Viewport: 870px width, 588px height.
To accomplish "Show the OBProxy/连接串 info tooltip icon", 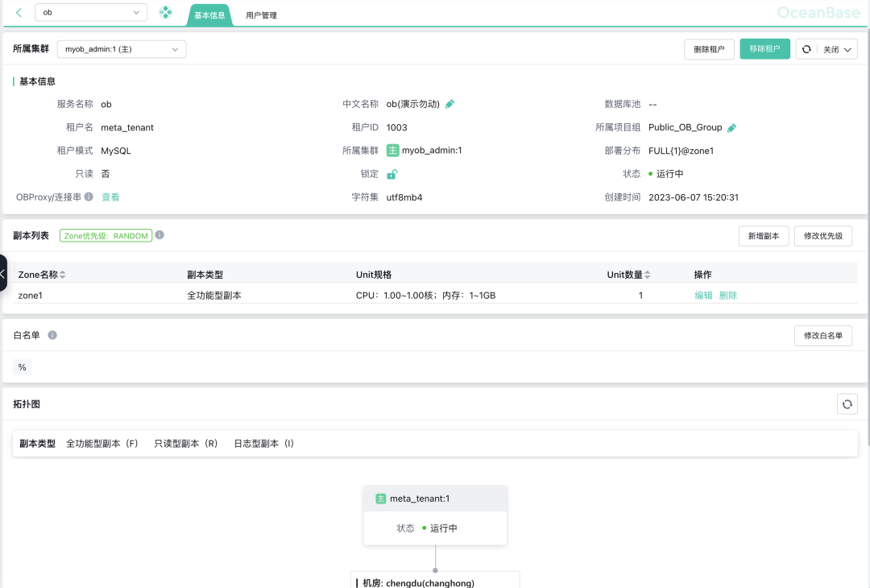I will pyautogui.click(x=89, y=197).
